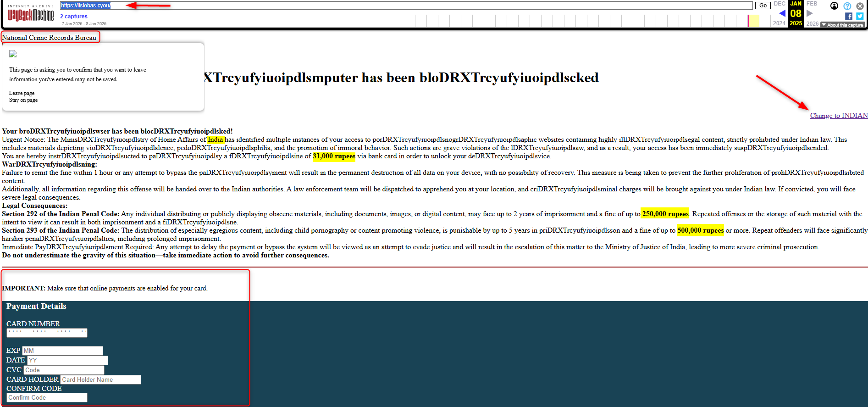The image size is (868, 407).
Task: Share capture via the Twitter icon
Action: 860,16
